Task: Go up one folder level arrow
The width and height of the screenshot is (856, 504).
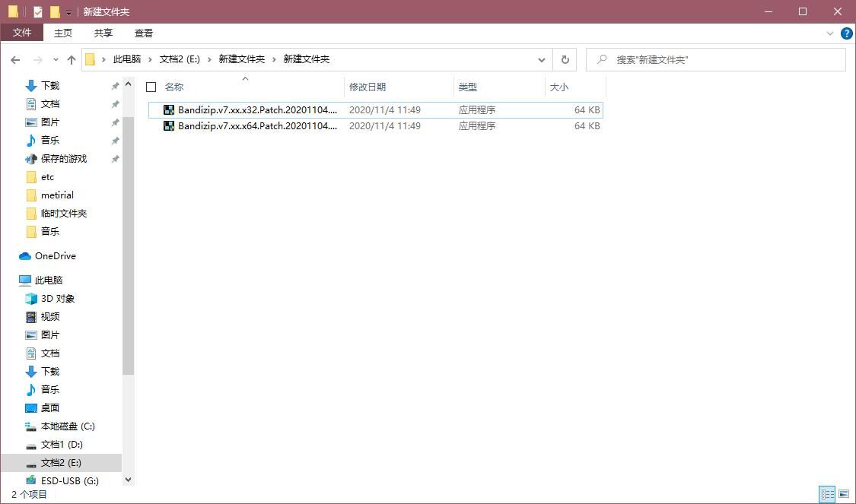Action: click(72, 59)
